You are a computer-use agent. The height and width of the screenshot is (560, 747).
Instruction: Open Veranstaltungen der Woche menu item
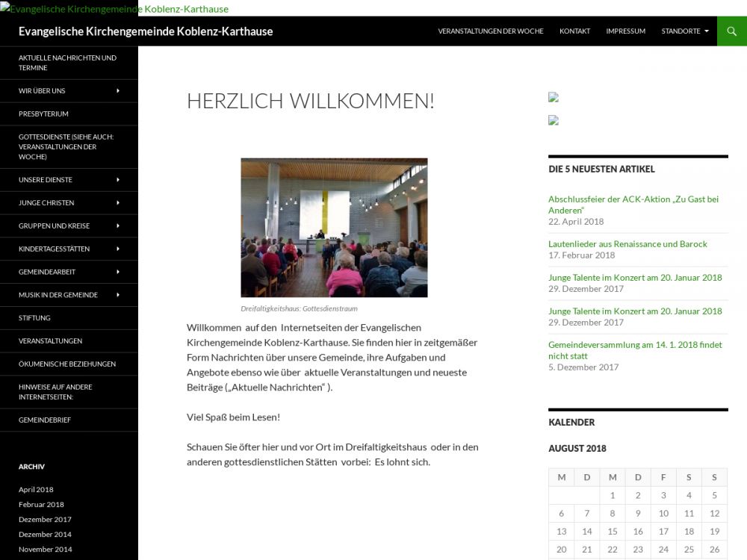click(490, 31)
